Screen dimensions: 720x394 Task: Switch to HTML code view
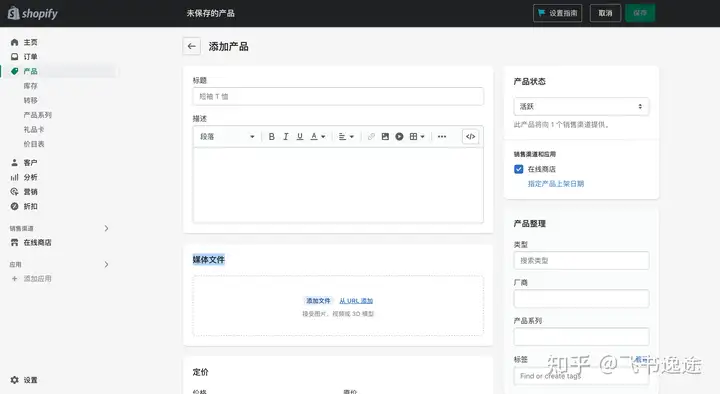(x=471, y=136)
